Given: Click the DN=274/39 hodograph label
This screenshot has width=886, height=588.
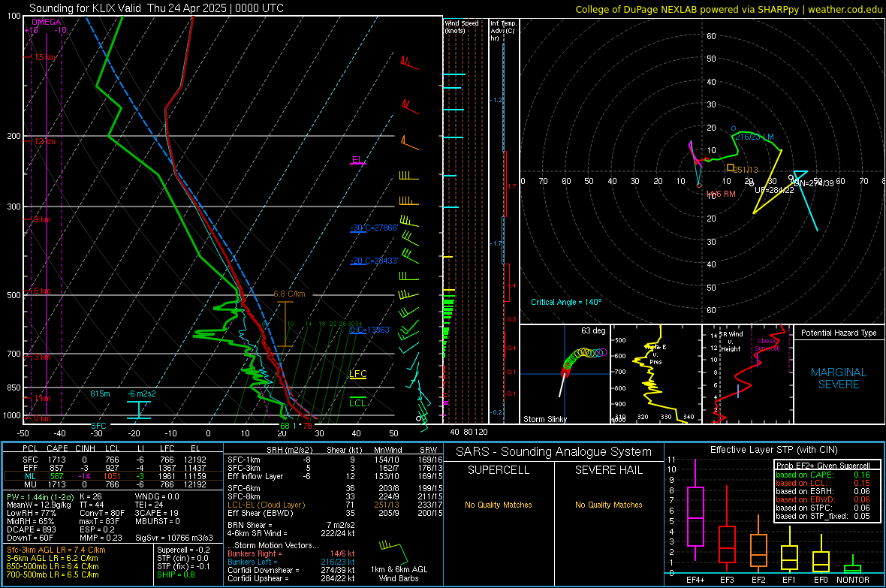Looking at the screenshot, I should point(814,183).
